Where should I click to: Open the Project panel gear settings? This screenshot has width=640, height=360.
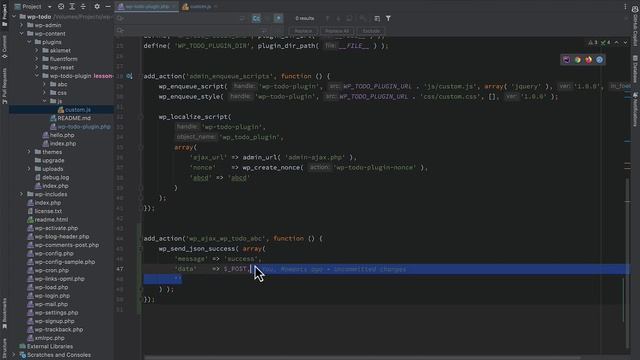pos(97,7)
